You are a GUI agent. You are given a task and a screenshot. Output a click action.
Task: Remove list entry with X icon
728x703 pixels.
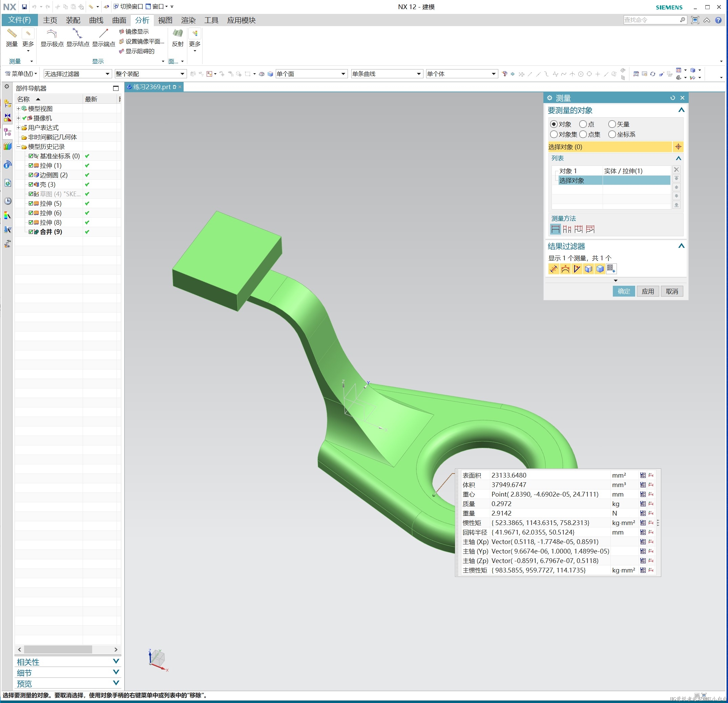pyautogui.click(x=677, y=170)
